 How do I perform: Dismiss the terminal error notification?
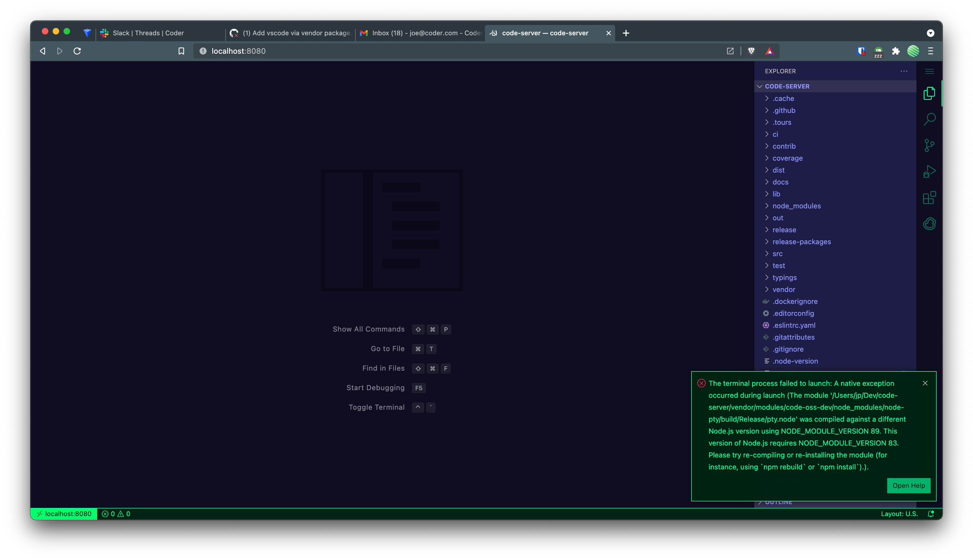point(925,383)
